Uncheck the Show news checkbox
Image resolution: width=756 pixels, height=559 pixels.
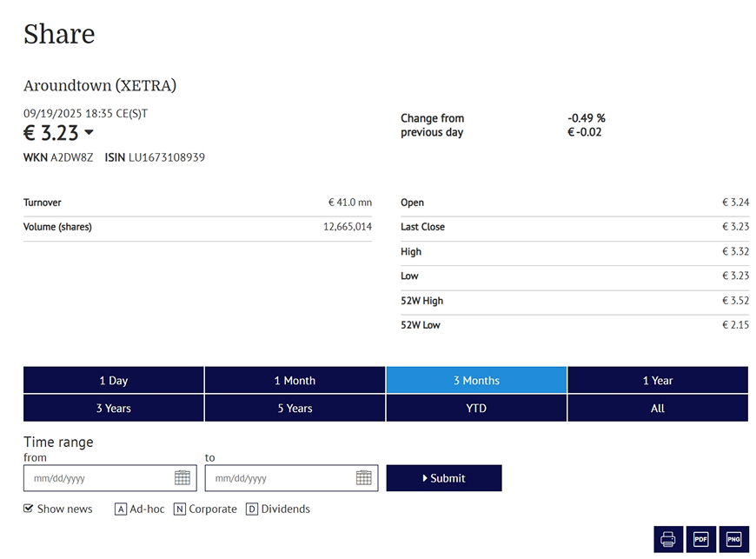click(27, 509)
